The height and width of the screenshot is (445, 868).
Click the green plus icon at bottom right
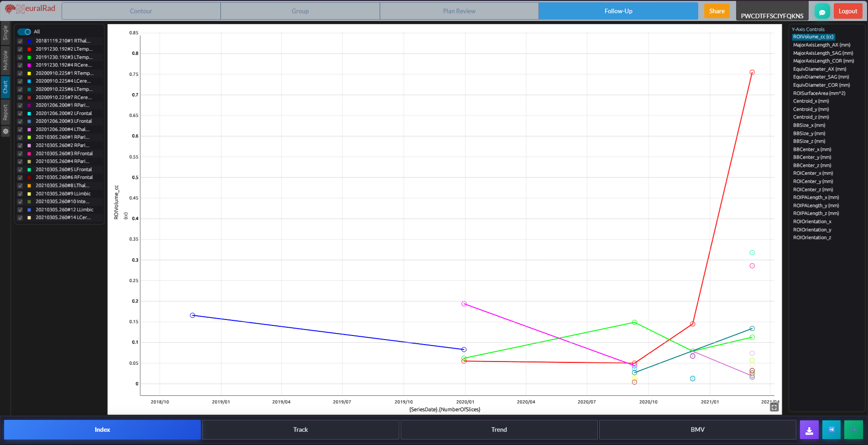pyautogui.click(x=853, y=429)
